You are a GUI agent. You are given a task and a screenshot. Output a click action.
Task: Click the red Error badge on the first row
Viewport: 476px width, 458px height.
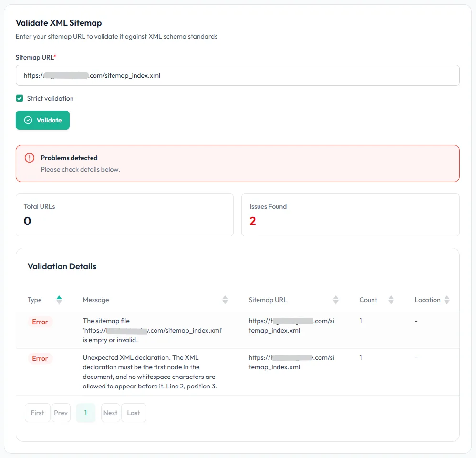pyautogui.click(x=40, y=322)
